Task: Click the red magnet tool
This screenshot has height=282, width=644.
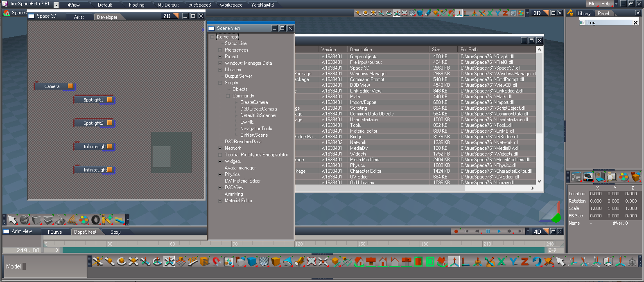Action: click(216, 261)
